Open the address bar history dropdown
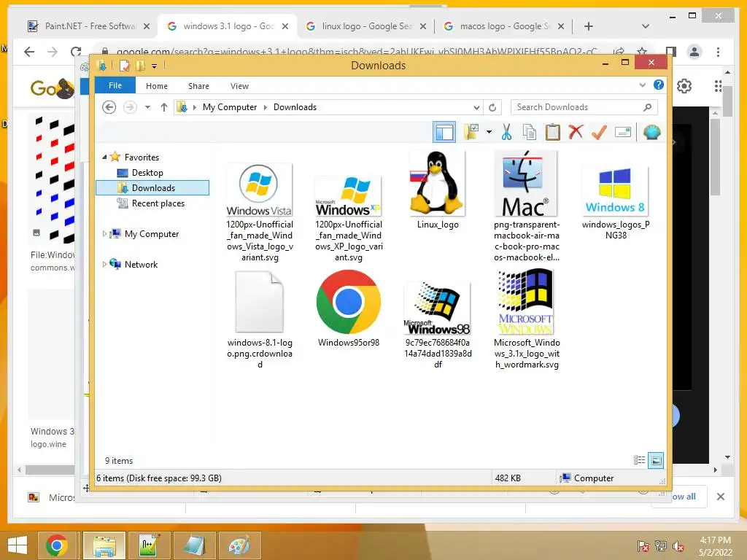The image size is (747, 560). [476, 108]
